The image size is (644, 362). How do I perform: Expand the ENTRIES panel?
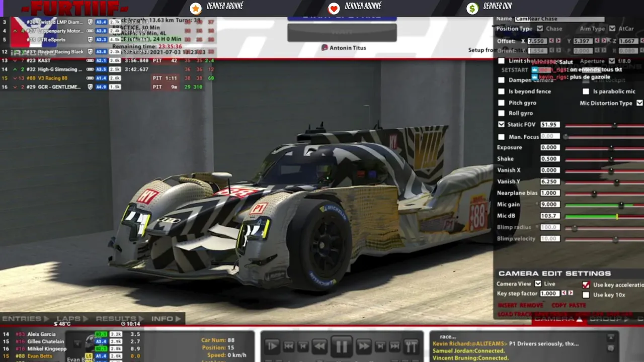pos(26,318)
